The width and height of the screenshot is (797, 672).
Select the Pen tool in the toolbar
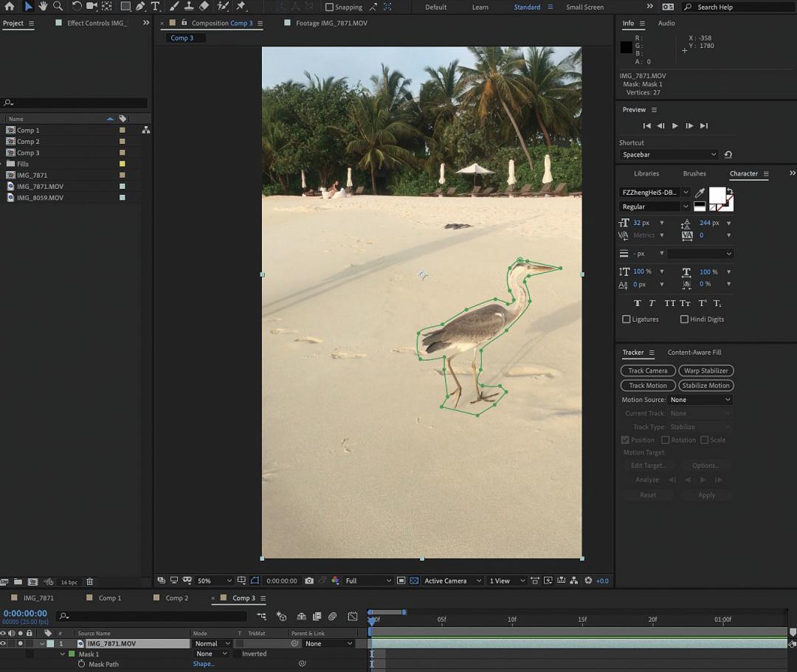coord(140,7)
